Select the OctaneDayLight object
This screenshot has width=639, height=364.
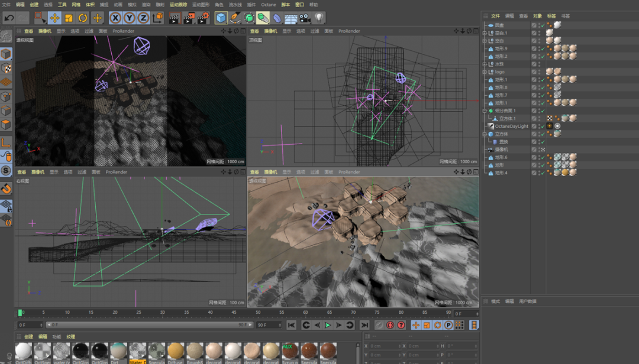pyautogui.click(x=511, y=126)
